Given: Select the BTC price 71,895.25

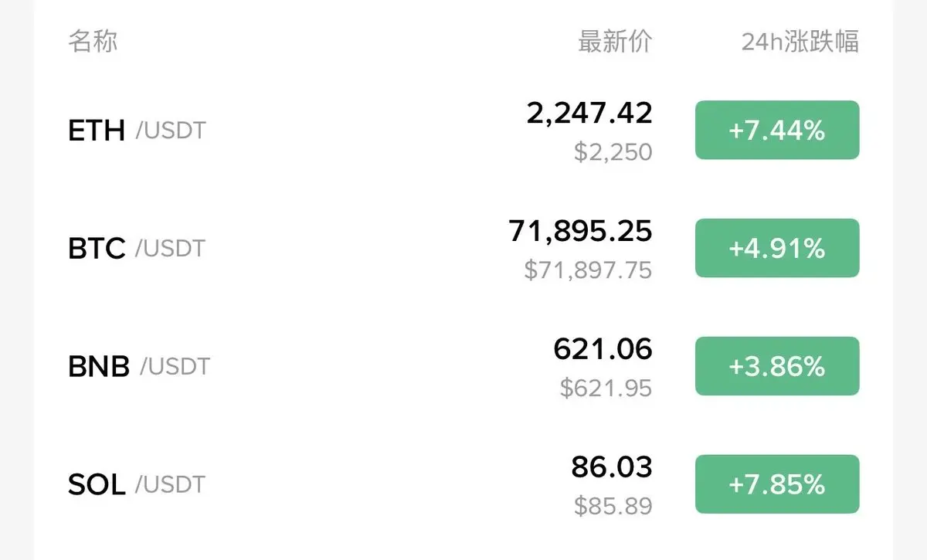Looking at the screenshot, I should pos(580,231).
